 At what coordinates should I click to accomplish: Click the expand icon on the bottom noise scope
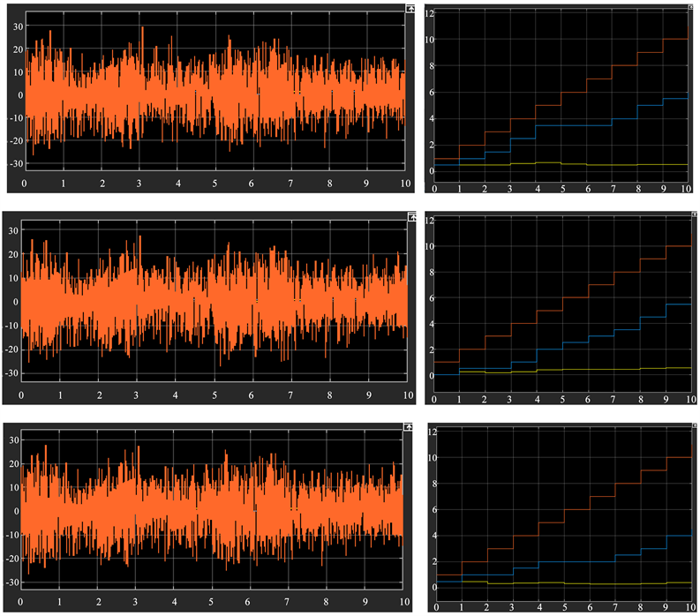coord(410,426)
